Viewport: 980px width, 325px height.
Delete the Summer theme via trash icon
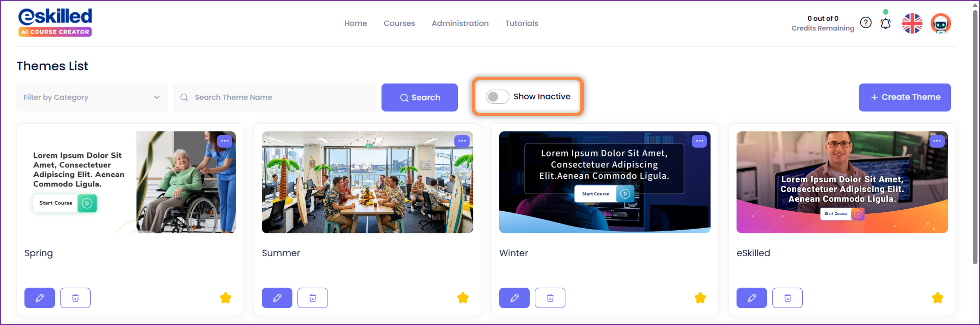click(312, 298)
